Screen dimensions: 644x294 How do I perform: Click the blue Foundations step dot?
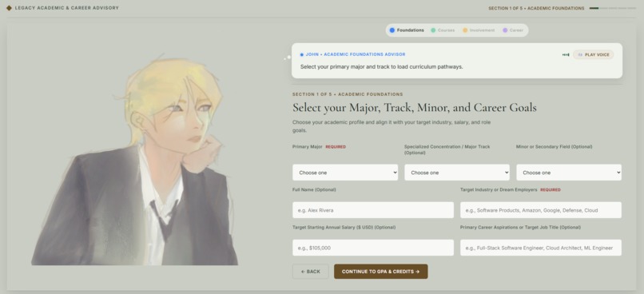click(392, 30)
